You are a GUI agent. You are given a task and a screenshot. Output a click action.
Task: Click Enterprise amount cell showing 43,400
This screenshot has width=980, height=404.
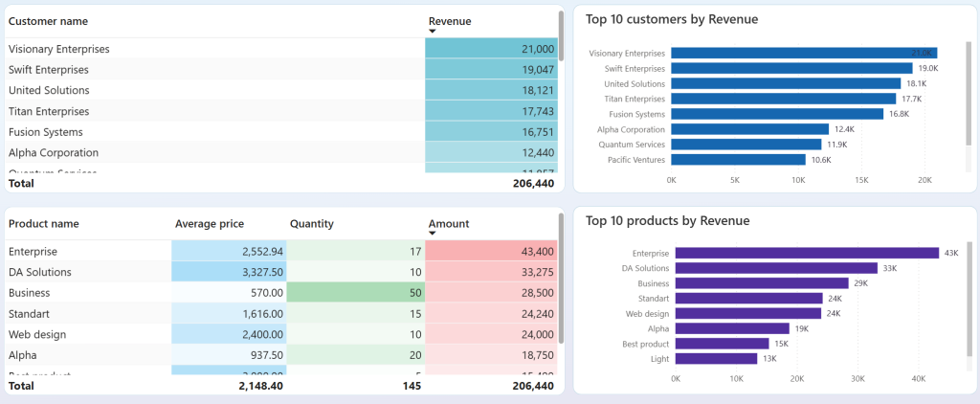coord(490,252)
